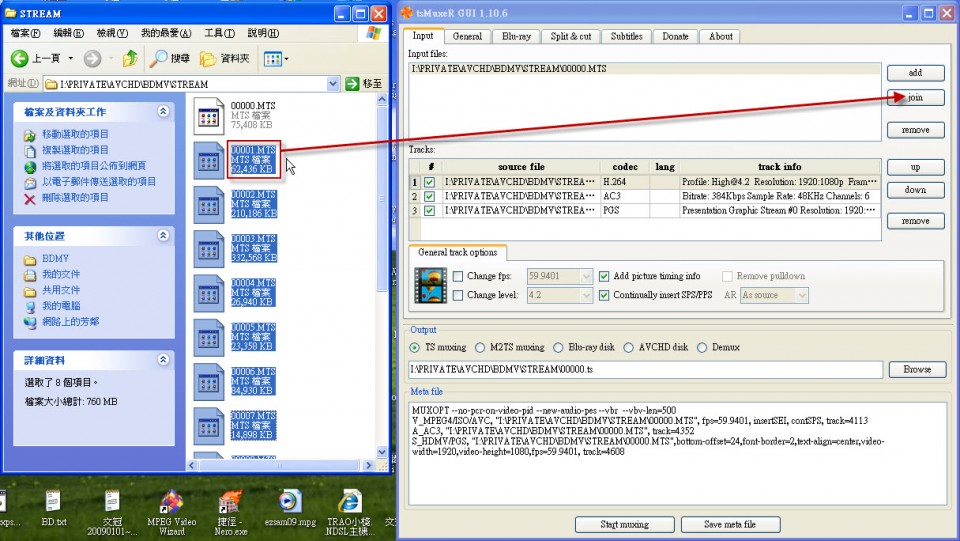This screenshot has width=960, height=541.
Task: Collapse the file and folder tasks panel
Action: click(x=163, y=112)
